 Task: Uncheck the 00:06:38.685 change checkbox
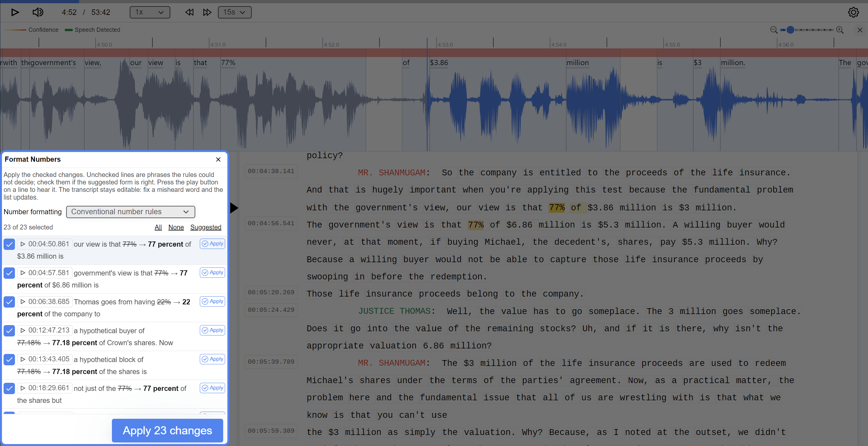[x=9, y=301]
